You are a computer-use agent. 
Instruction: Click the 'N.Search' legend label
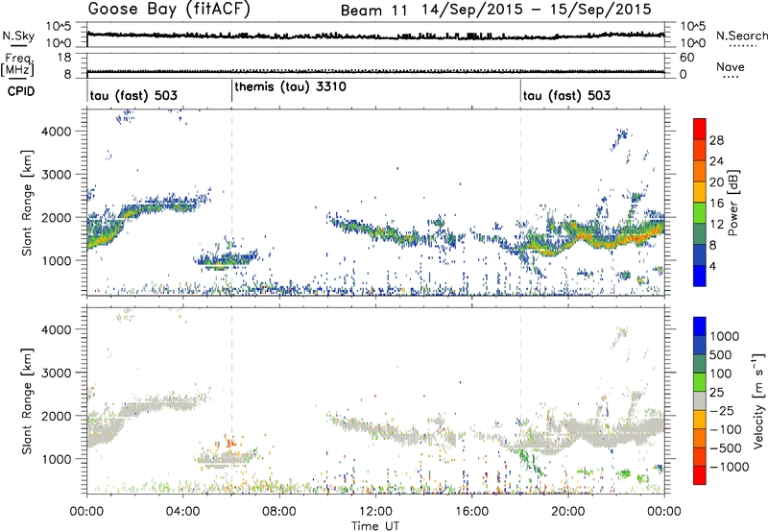pyautogui.click(x=741, y=36)
